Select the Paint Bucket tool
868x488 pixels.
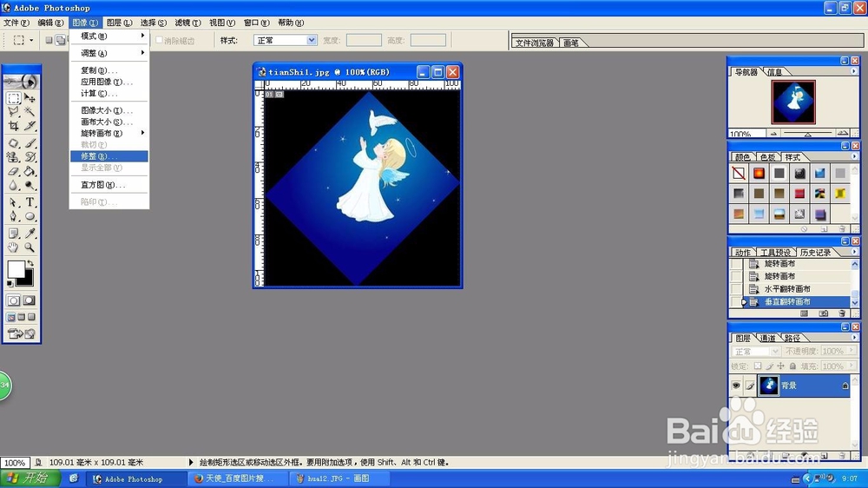tap(30, 171)
